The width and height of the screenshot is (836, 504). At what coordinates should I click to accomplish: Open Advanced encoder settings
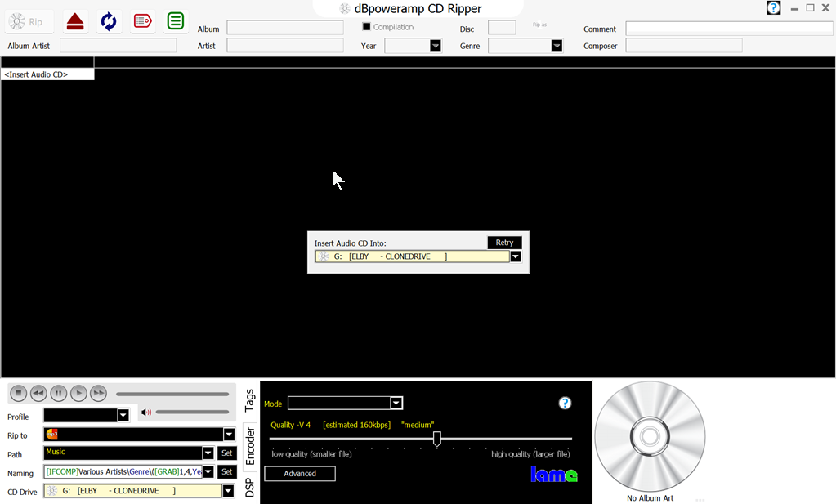300,474
